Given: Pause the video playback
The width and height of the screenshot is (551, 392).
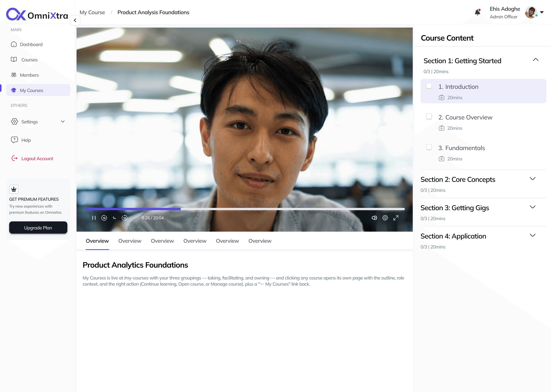Looking at the screenshot, I should tap(94, 218).
